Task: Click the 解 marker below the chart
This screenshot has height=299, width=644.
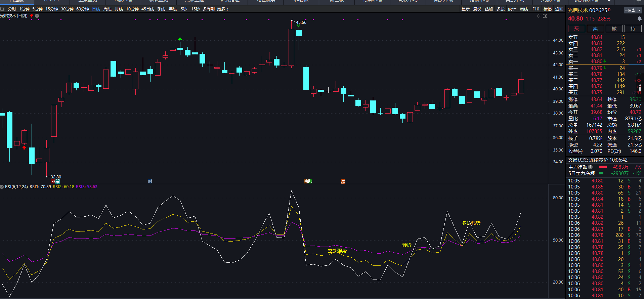Action: [x=58, y=181]
